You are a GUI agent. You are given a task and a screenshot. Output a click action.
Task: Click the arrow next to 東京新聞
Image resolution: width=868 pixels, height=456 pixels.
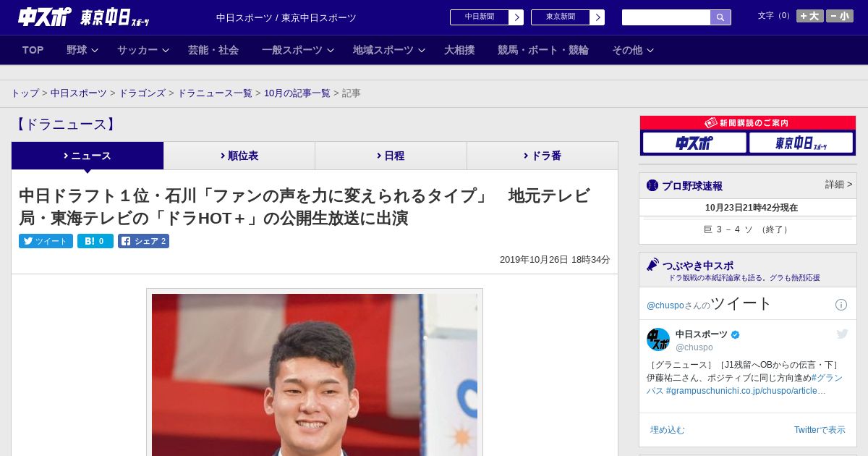coord(597,17)
